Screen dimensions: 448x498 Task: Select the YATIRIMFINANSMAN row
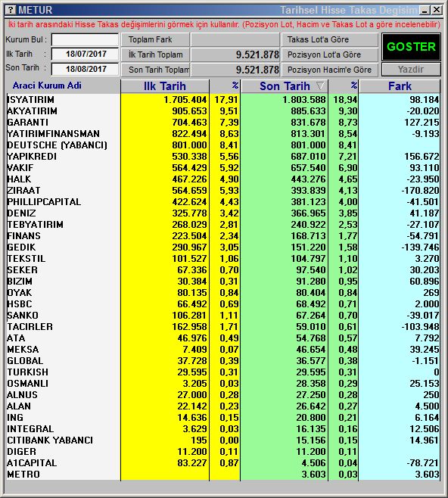click(x=223, y=134)
